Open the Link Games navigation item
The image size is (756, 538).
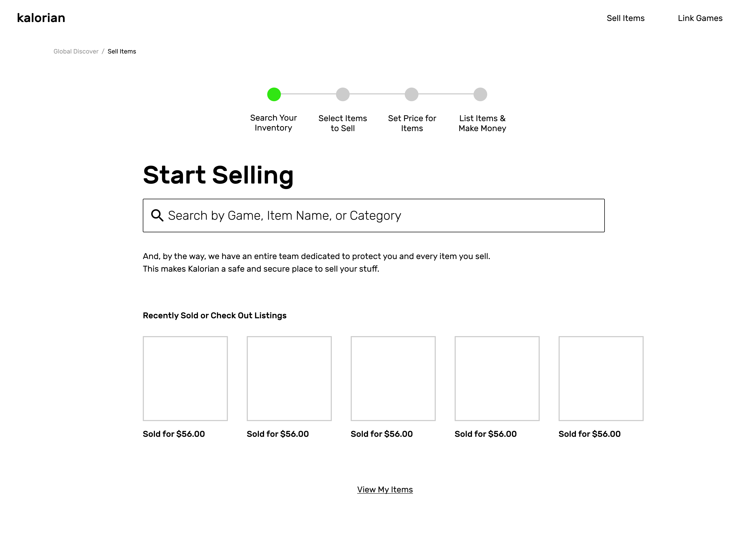click(x=700, y=18)
